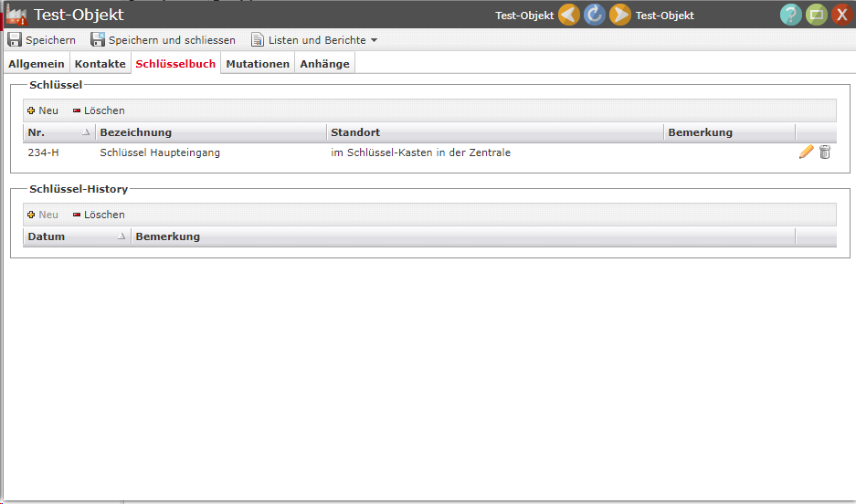Sort history by the Datum column header

pyautogui.click(x=76, y=236)
